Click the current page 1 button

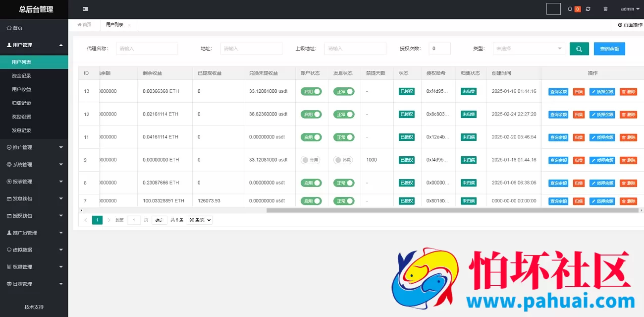[98, 220]
